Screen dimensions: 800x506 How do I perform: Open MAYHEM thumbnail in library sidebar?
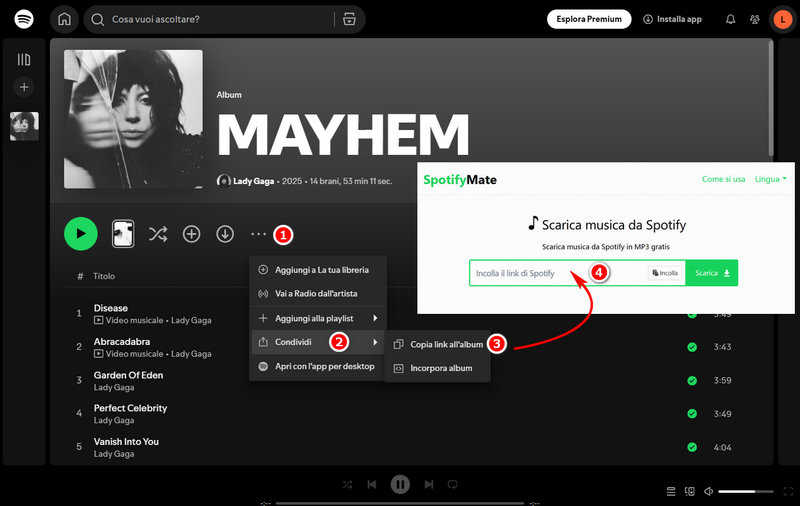[x=24, y=126]
